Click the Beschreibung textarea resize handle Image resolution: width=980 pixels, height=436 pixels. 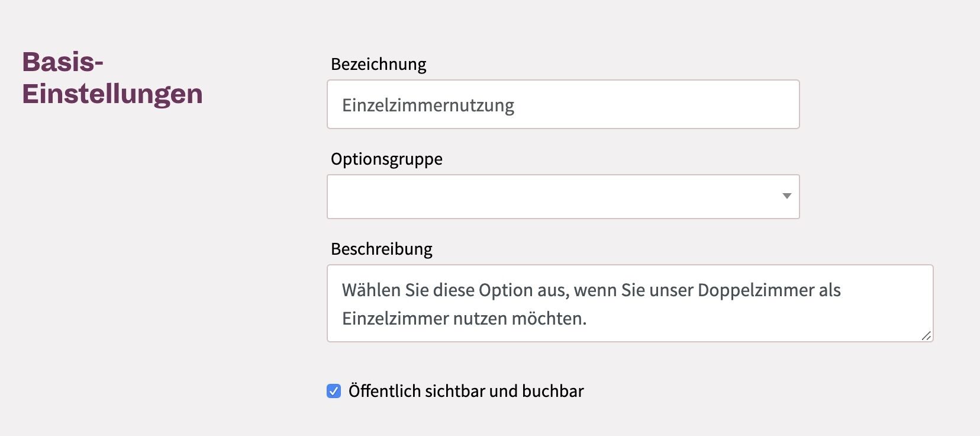click(x=927, y=335)
